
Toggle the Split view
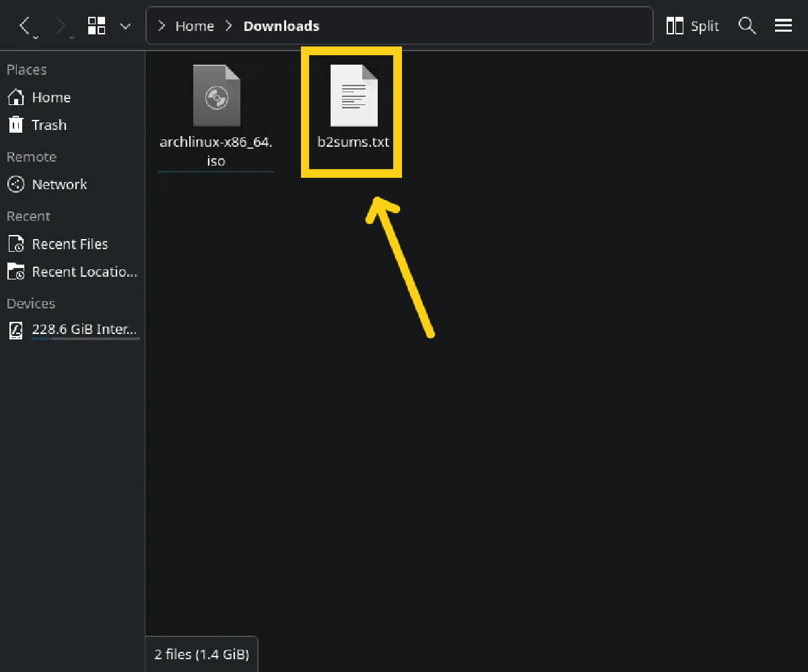[692, 26]
